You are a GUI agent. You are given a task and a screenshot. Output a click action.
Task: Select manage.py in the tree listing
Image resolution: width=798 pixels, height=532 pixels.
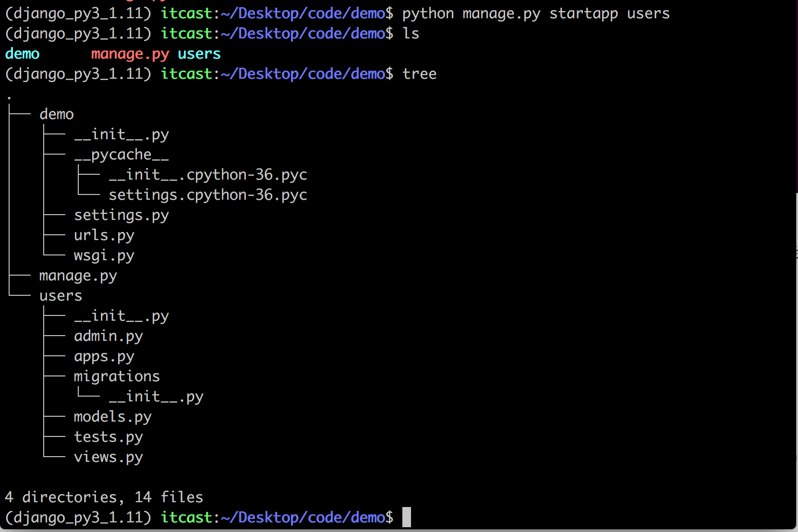point(78,276)
